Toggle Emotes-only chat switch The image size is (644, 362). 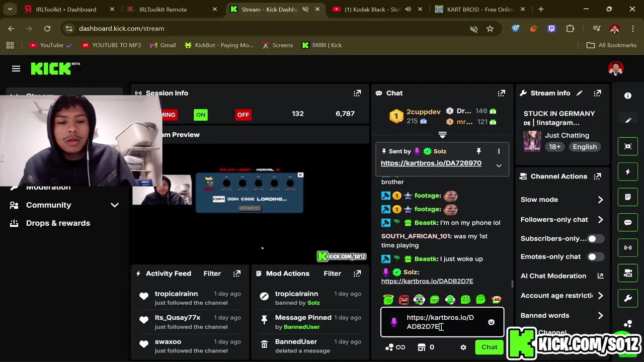pos(595,257)
